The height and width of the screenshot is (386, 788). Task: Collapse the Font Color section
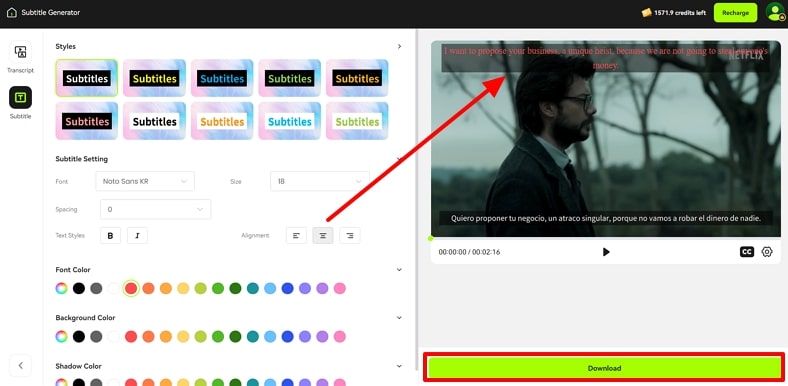(400, 270)
